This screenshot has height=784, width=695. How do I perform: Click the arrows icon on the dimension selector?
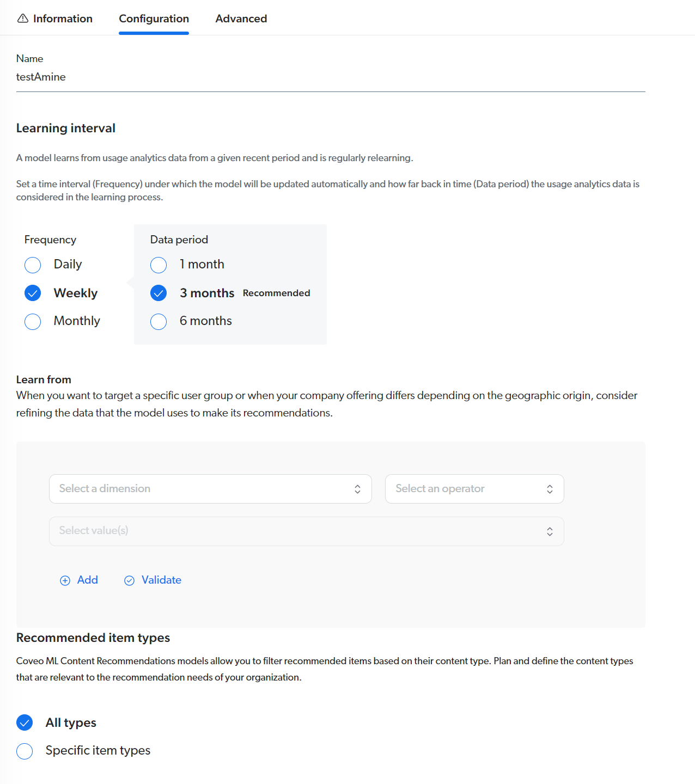(x=357, y=489)
